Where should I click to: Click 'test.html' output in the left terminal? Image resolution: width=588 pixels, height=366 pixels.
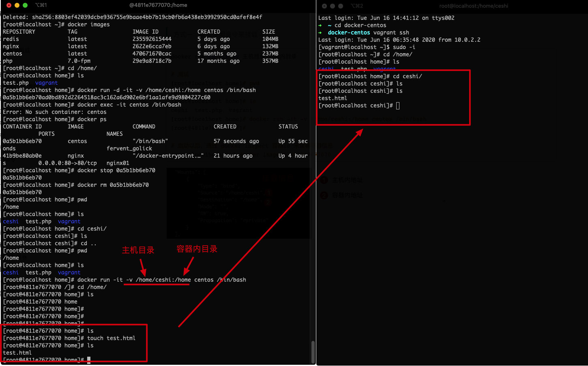coord(17,353)
